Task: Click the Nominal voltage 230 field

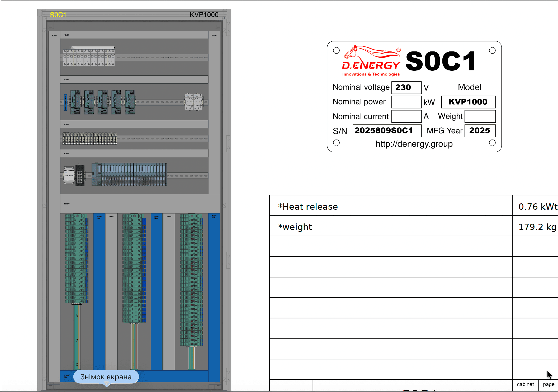Action: (406, 88)
